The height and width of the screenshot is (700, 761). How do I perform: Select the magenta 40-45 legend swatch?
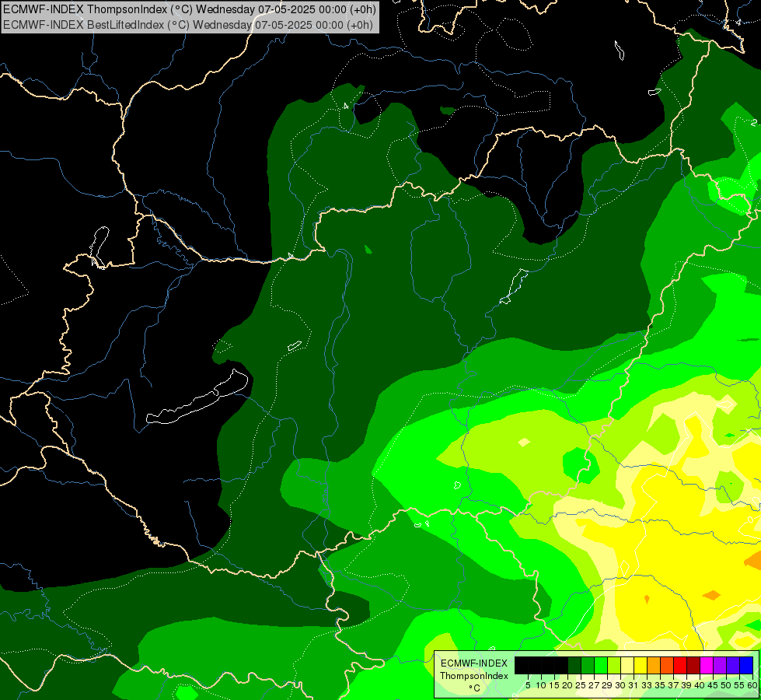707,665
